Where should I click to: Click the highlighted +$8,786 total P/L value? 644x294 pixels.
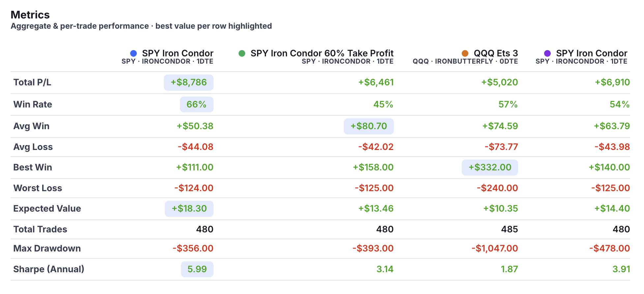point(189,82)
